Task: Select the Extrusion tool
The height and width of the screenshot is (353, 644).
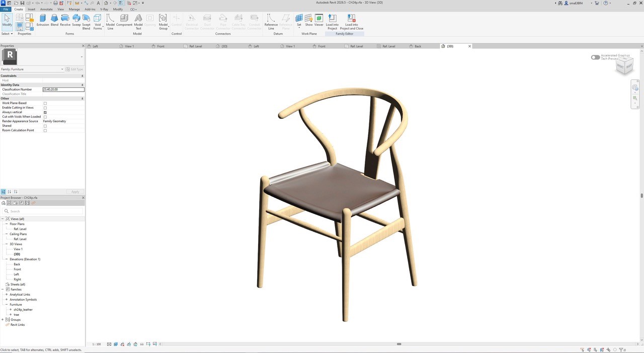Action: click(43, 20)
